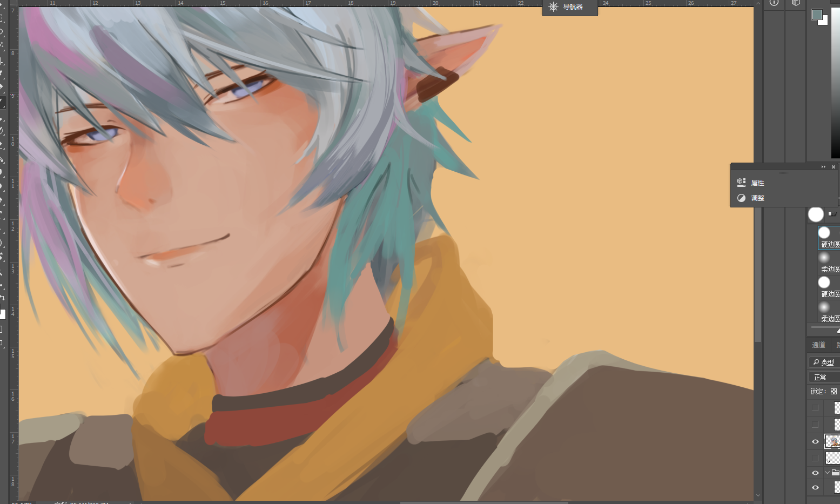This screenshot has width=840, height=504.
Task: Switch to the 通道 (Channels) tab
Action: coord(818,345)
